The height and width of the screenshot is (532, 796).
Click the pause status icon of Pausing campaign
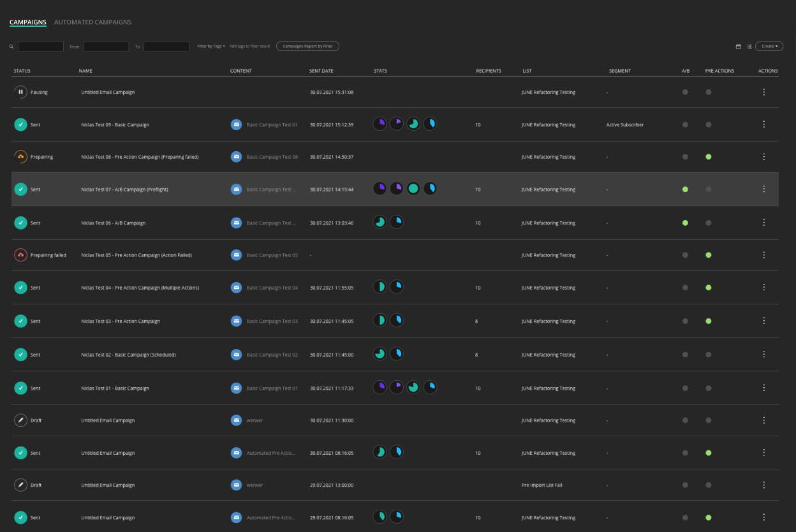coord(20,92)
